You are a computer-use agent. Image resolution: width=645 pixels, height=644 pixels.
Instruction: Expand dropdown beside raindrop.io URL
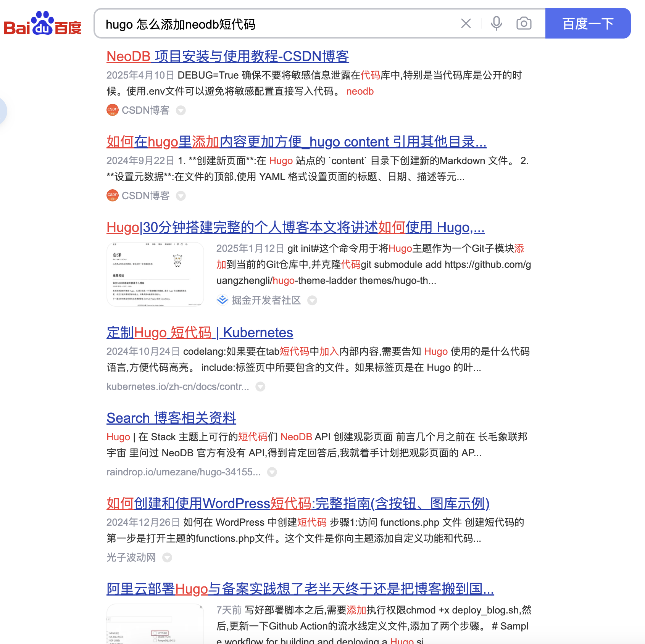tap(272, 472)
